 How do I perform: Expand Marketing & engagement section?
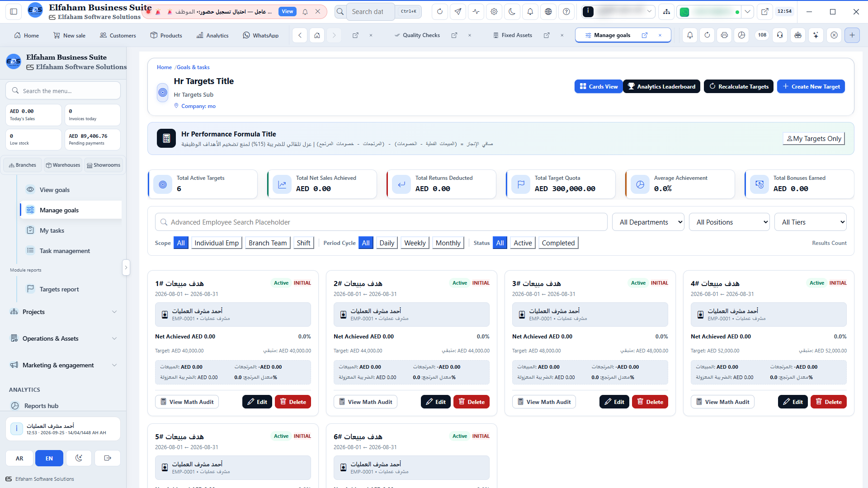pos(63,365)
